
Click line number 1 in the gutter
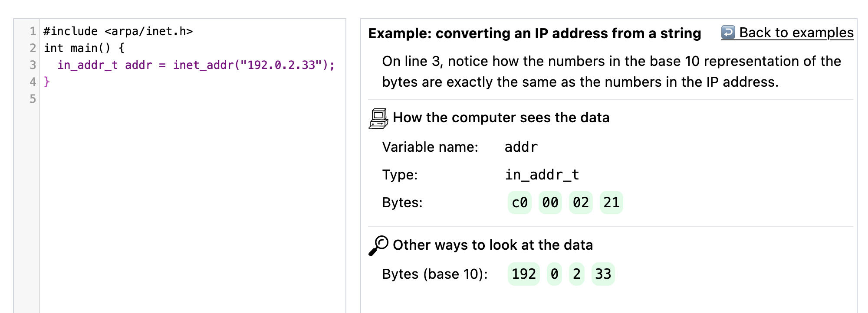tap(33, 31)
